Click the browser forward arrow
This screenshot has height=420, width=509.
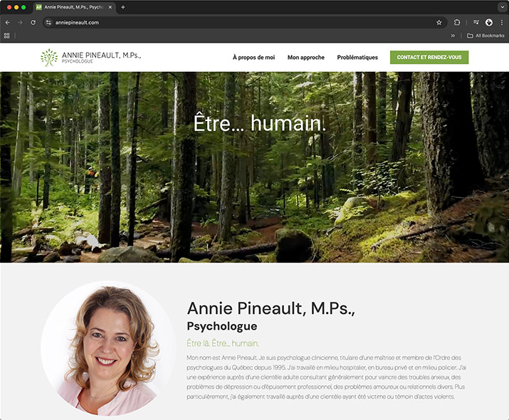click(20, 22)
